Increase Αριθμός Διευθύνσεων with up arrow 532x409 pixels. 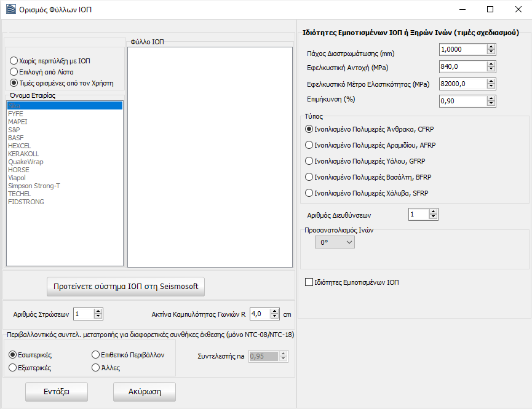(x=434, y=212)
